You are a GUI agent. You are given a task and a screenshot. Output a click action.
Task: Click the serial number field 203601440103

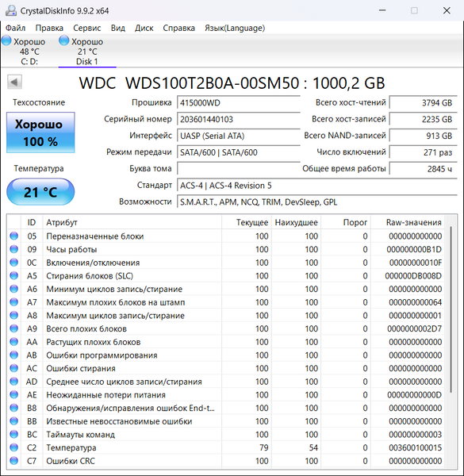click(239, 119)
